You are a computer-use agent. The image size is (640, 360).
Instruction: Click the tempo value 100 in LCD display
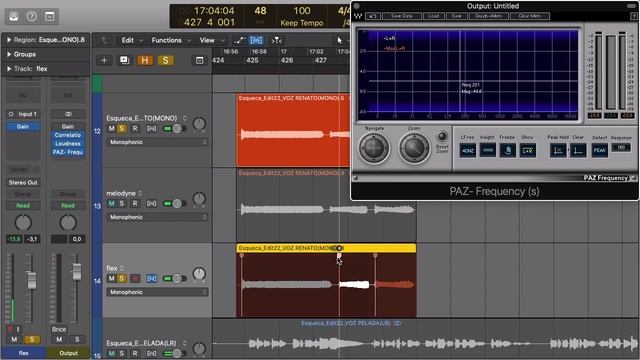click(302, 11)
